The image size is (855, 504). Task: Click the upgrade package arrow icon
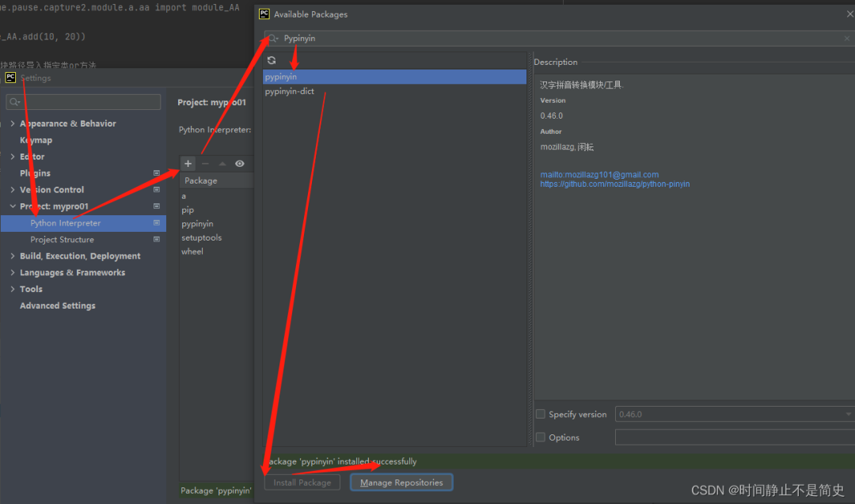click(x=222, y=164)
